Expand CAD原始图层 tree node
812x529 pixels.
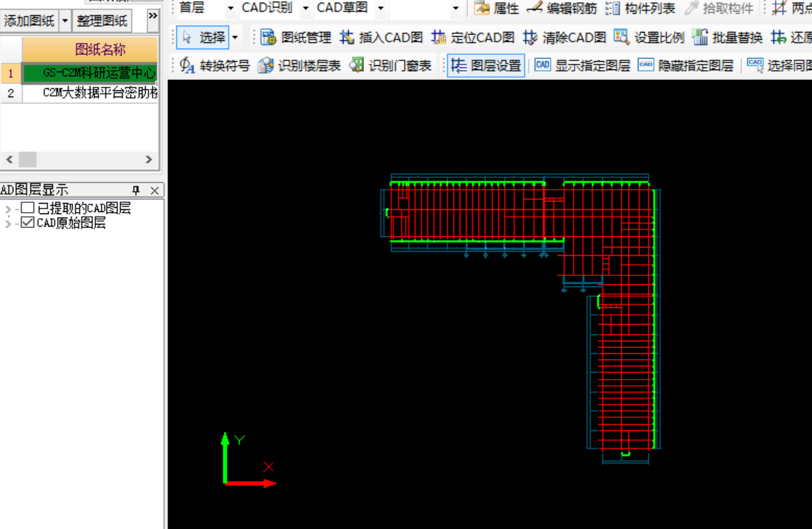(x=8, y=223)
